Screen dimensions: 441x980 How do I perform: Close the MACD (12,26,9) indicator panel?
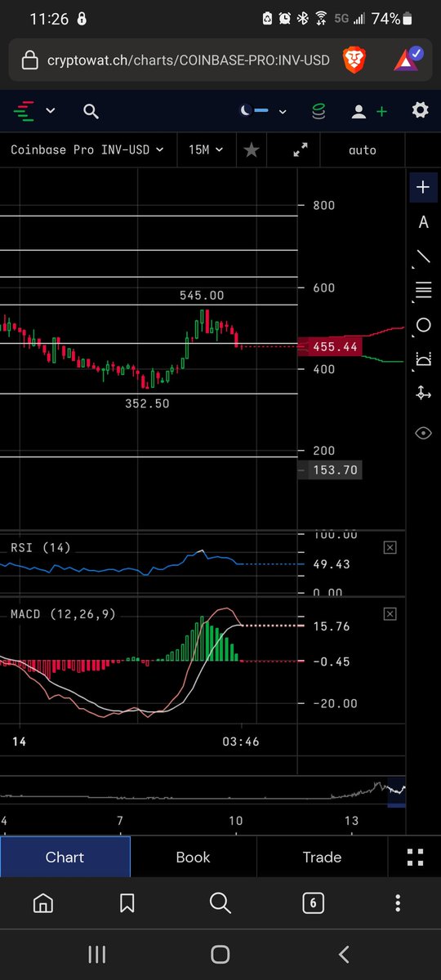click(x=390, y=613)
